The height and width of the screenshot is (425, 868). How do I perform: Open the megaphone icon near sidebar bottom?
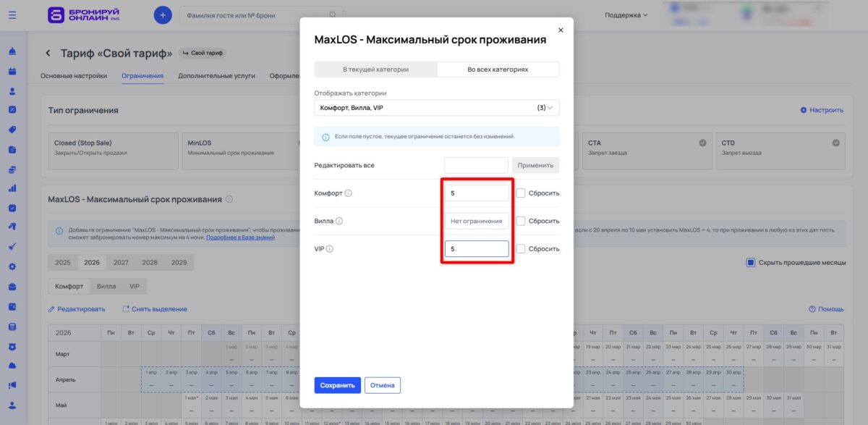[13, 384]
